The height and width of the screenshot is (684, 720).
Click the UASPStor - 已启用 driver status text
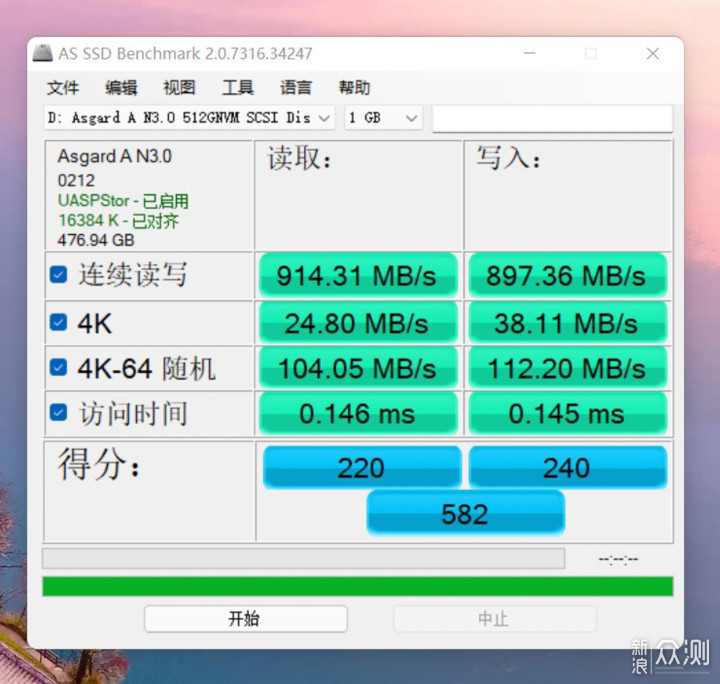(123, 201)
